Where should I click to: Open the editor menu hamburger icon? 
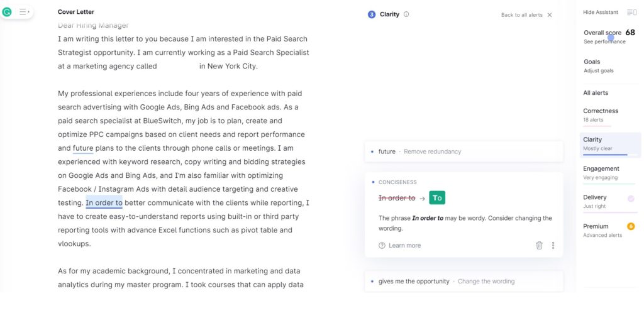click(24, 12)
